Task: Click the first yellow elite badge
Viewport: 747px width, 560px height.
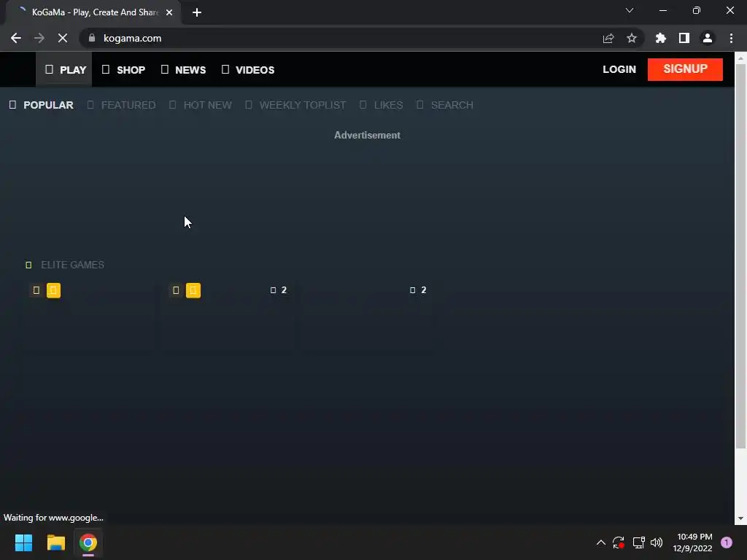Action: click(x=53, y=290)
